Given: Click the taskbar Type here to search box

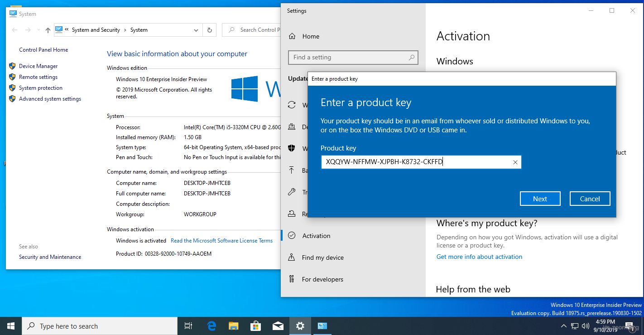Looking at the screenshot, I should click(x=100, y=326).
